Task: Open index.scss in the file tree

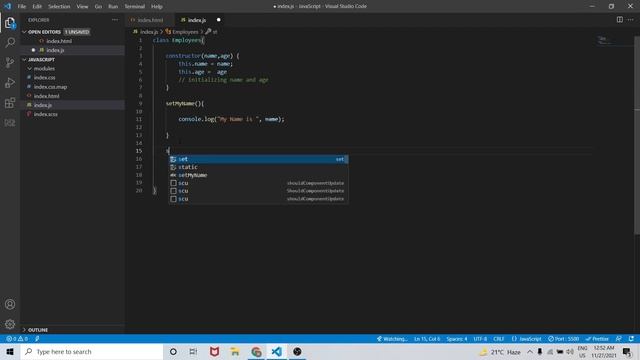Action: tap(46, 114)
